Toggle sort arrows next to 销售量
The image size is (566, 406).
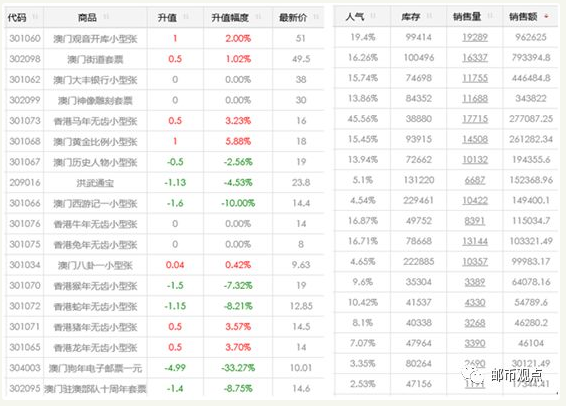[x=490, y=16]
